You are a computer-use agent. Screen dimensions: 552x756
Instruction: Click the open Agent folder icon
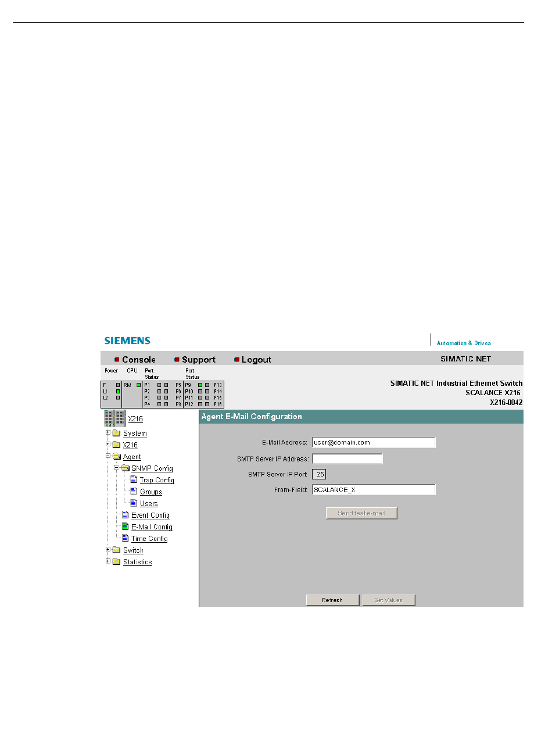(x=116, y=457)
